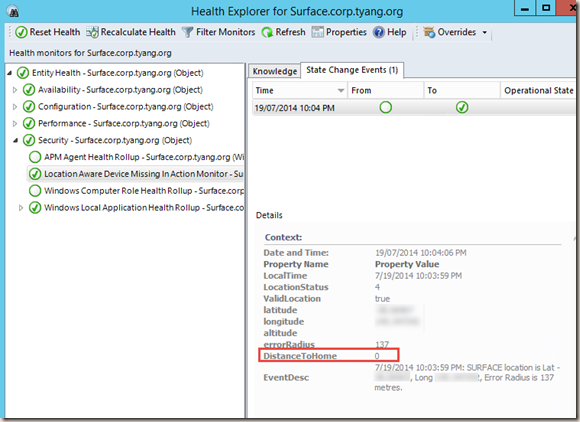Select the Performance monitor tree item
The width and height of the screenshot is (580, 422).
[116, 124]
